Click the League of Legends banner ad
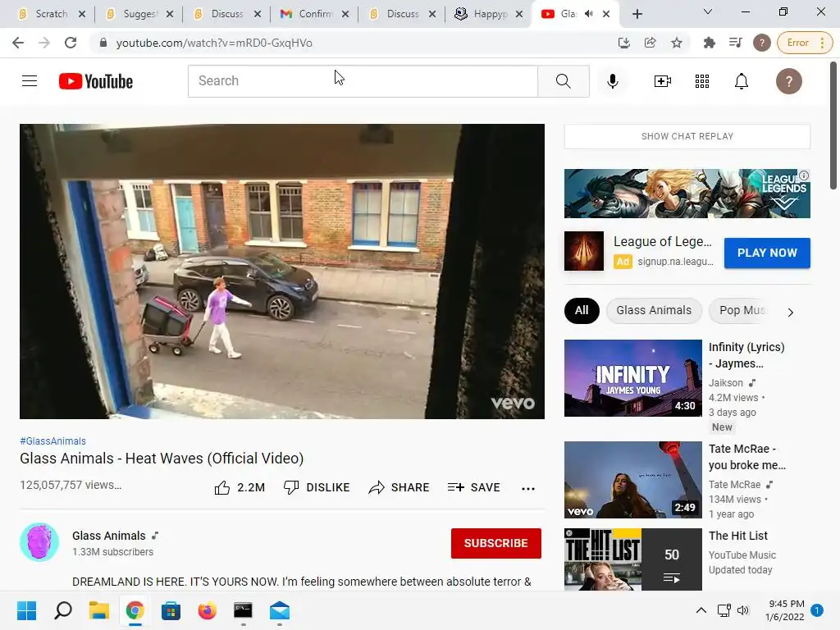The image size is (840, 630). 687,194
